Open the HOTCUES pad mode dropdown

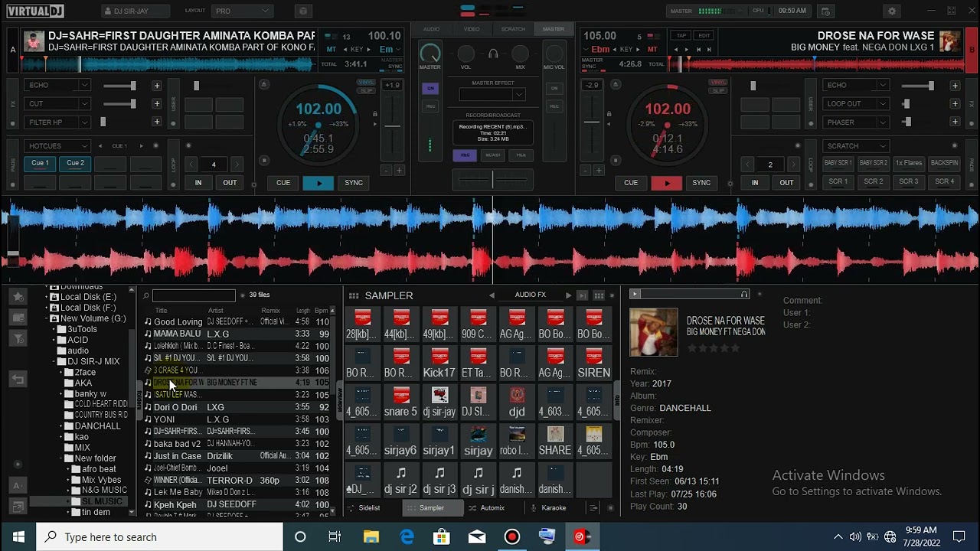tap(58, 146)
